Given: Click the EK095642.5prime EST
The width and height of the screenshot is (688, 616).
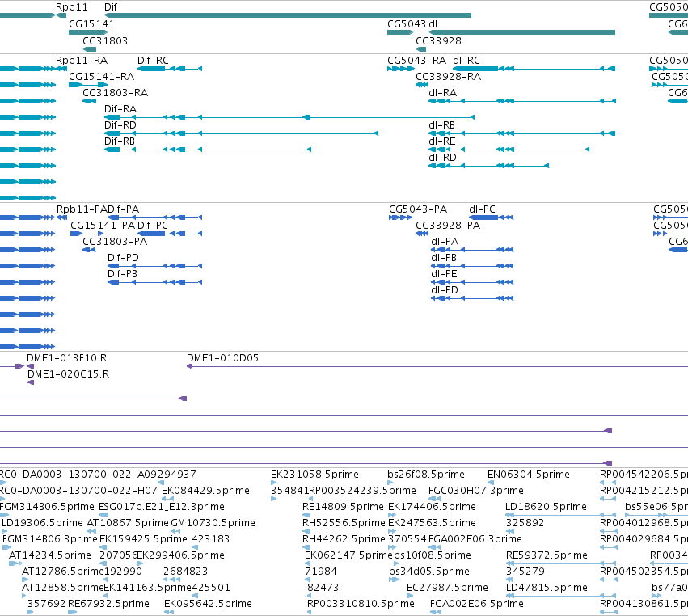Looking at the screenshot, I should click(169, 612).
